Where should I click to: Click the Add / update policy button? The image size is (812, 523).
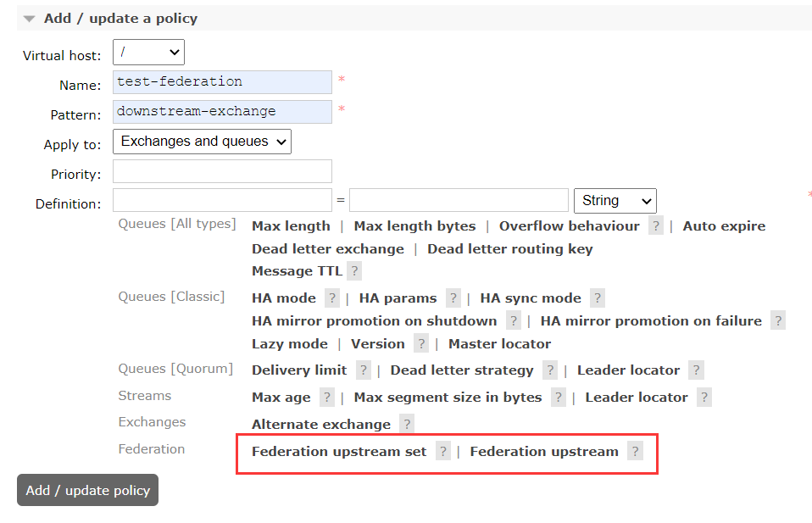pyautogui.click(x=87, y=490)
